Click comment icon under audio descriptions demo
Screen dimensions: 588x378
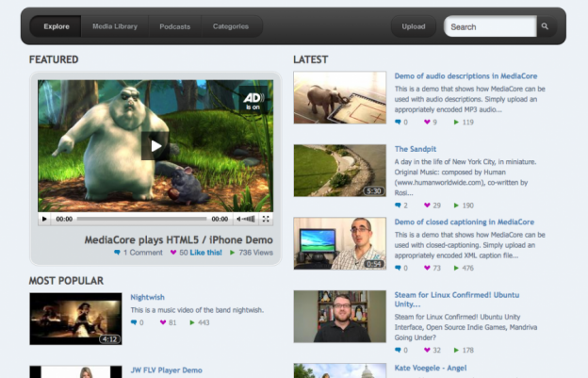point(398,122)
